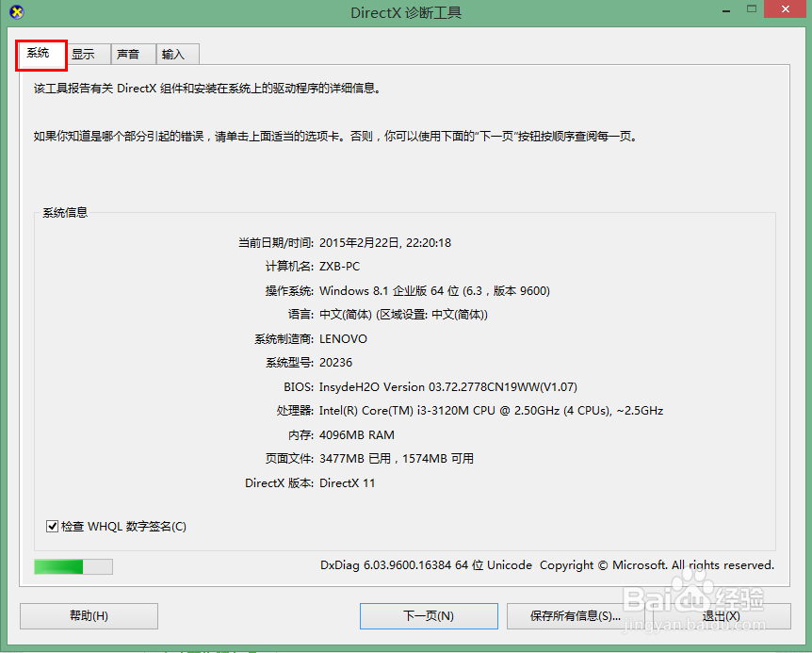
Task: Open the 声音 tab
Action: 134,54
